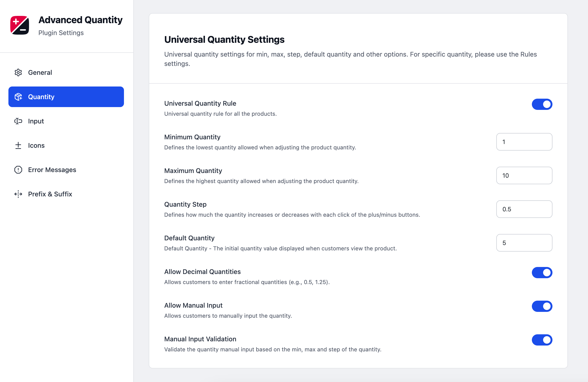Click into the Maximum Quantity field
Screen dimensions: 588x382
524,176
